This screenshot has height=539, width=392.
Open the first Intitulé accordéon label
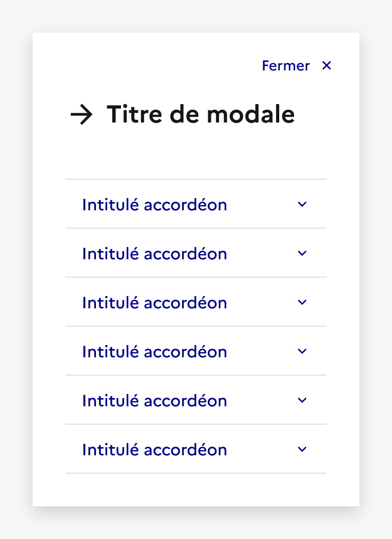[x=154, y=205]
